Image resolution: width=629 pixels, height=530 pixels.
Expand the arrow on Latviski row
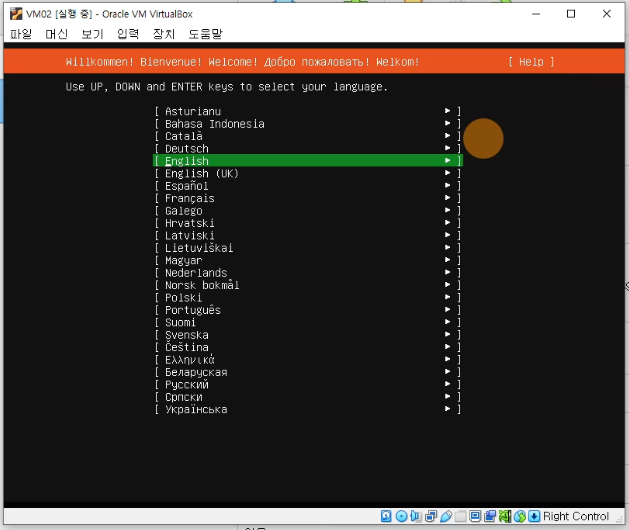click(x=448, y=235)
